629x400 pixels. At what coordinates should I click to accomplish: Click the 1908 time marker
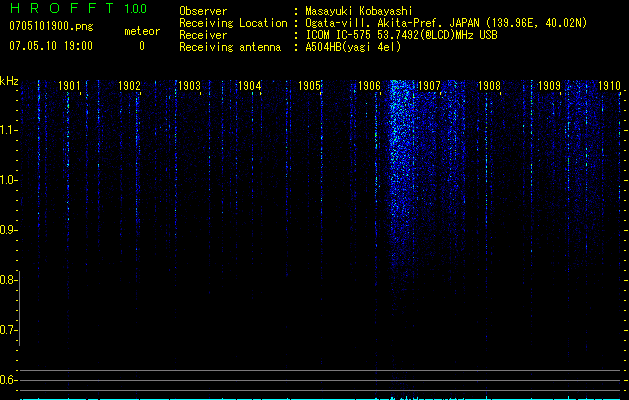click(x=489, y=86)
